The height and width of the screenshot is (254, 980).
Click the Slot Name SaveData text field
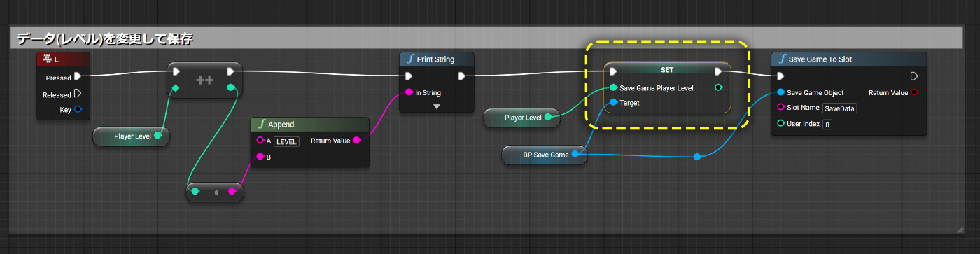839,108
